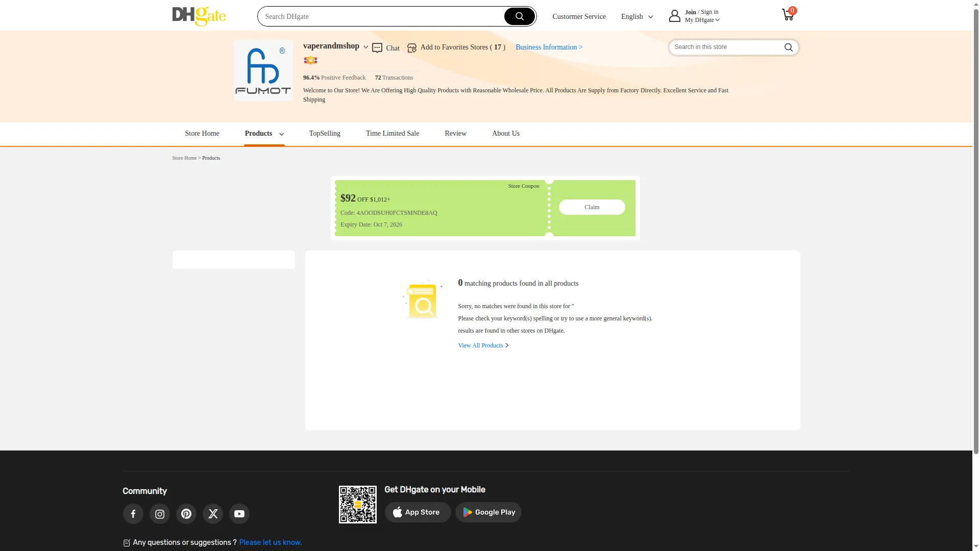Switch to the Review tab
This screenshot has height=551, width=980.
point(455,134)
